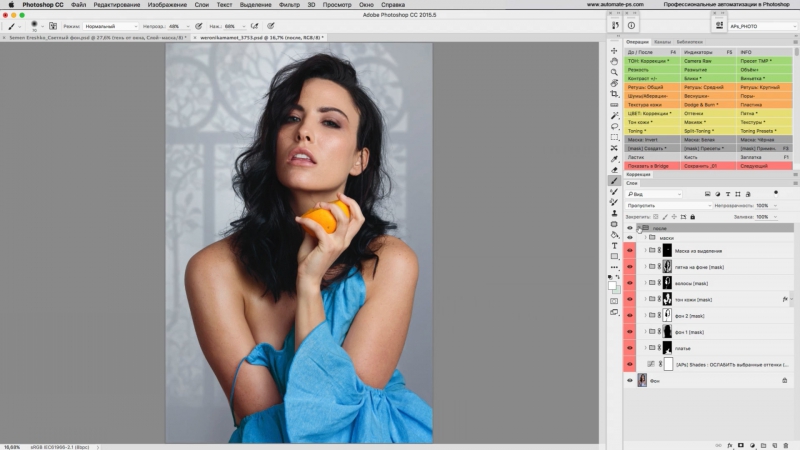Select the Eyedropper tool
The width and height of the screenshot is (800, 450).
[614, 159]
